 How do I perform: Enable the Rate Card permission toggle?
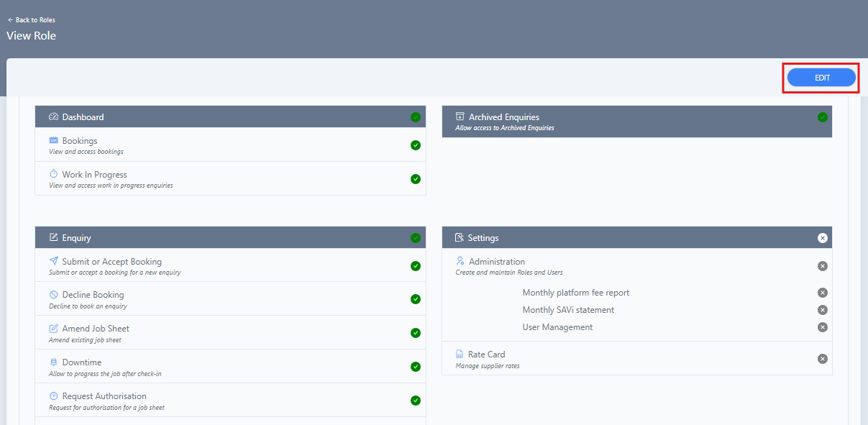(x=822, y=358)
